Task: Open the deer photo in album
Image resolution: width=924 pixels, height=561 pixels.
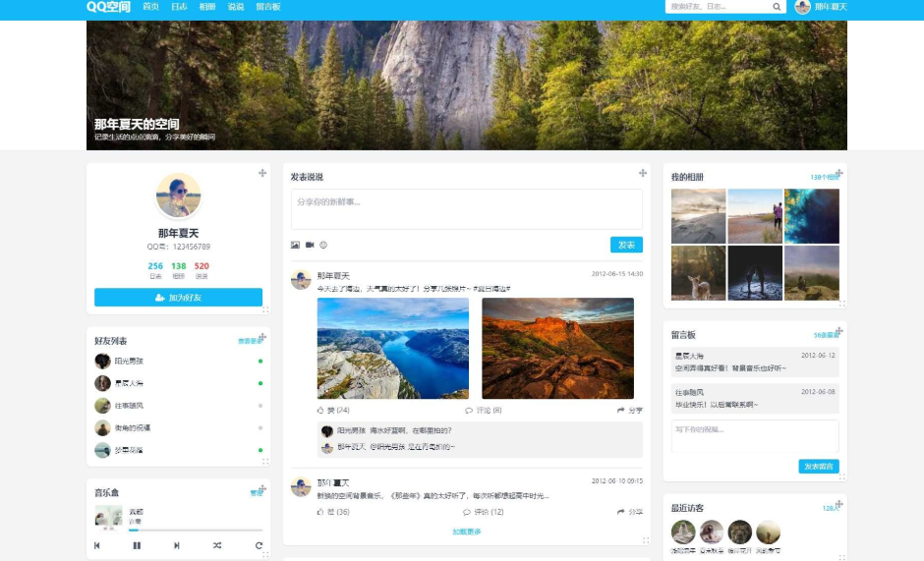Action: [698, 273]
